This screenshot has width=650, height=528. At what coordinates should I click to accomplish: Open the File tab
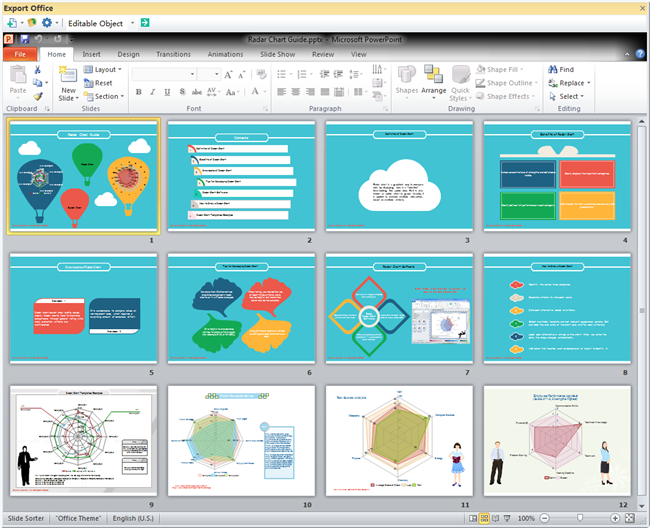point(20,54)
